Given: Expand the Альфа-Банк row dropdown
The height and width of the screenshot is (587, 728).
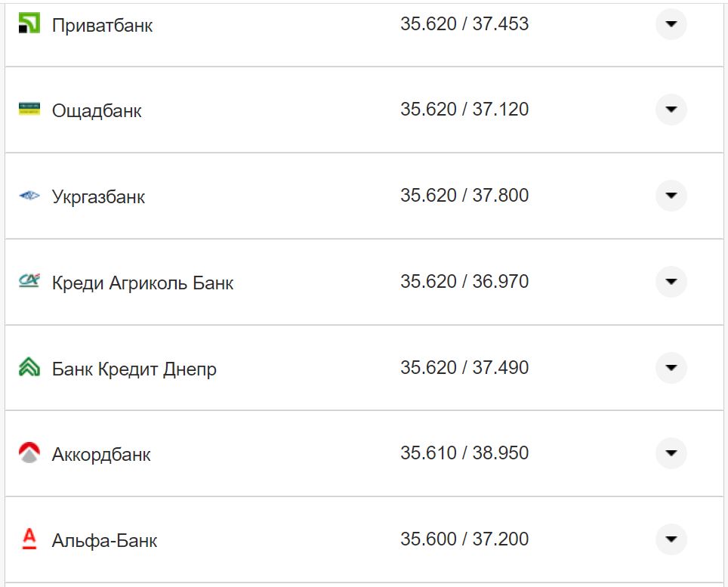Looking at the screenshot, I should (x=671, y=539).
